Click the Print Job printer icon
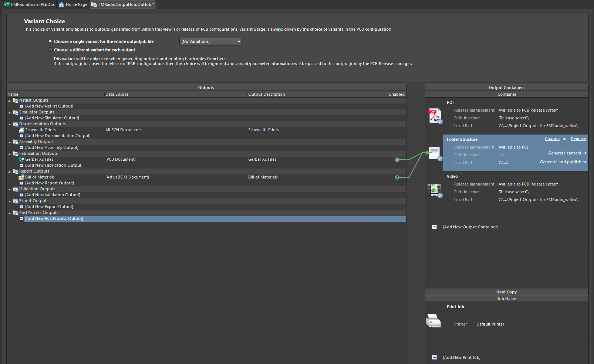Screen dimensions: 594x364 click(434, 320)
